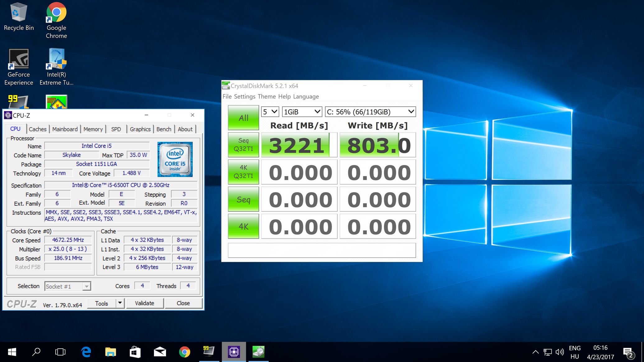Click the Close button in CPU-Z

coord(183,303)
